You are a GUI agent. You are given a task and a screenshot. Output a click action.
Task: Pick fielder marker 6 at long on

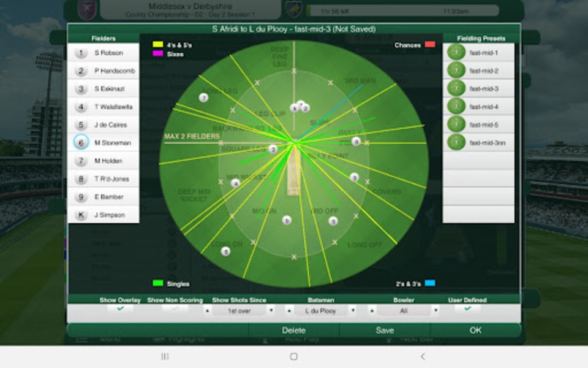click(225, 251)
